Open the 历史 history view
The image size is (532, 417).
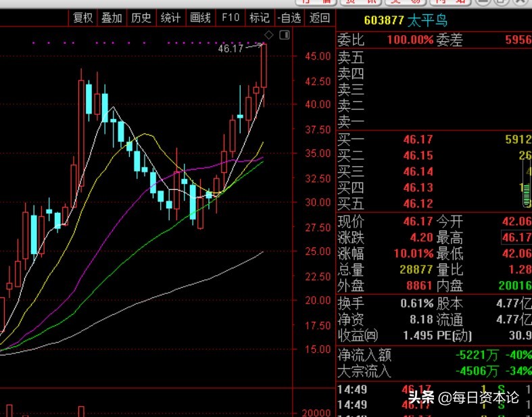[141, 18]
